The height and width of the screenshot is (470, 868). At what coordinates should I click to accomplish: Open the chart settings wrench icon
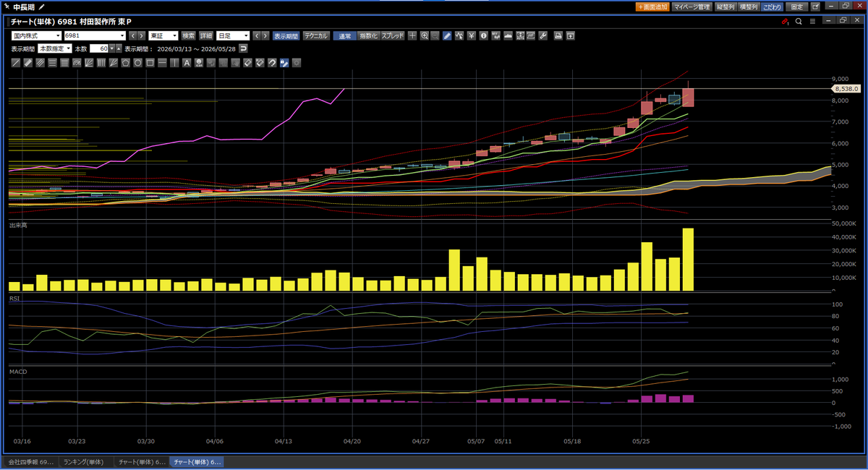click(543, 35)
